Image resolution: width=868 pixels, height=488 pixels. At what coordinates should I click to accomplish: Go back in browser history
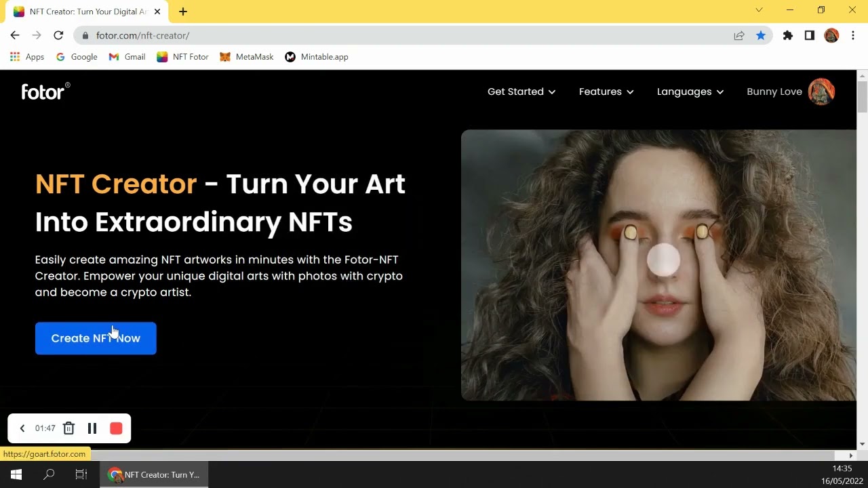click(x=15, y=35)
